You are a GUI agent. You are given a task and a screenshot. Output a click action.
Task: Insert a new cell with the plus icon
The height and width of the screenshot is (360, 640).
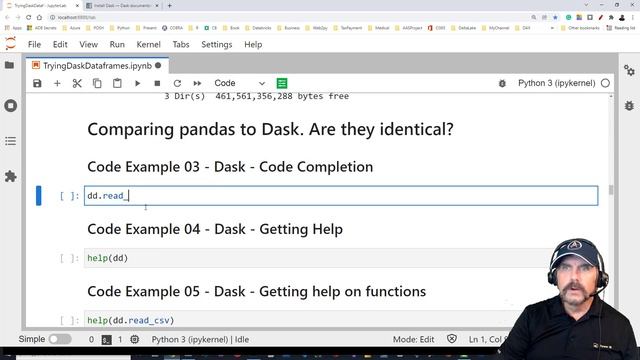click(57, 83)
